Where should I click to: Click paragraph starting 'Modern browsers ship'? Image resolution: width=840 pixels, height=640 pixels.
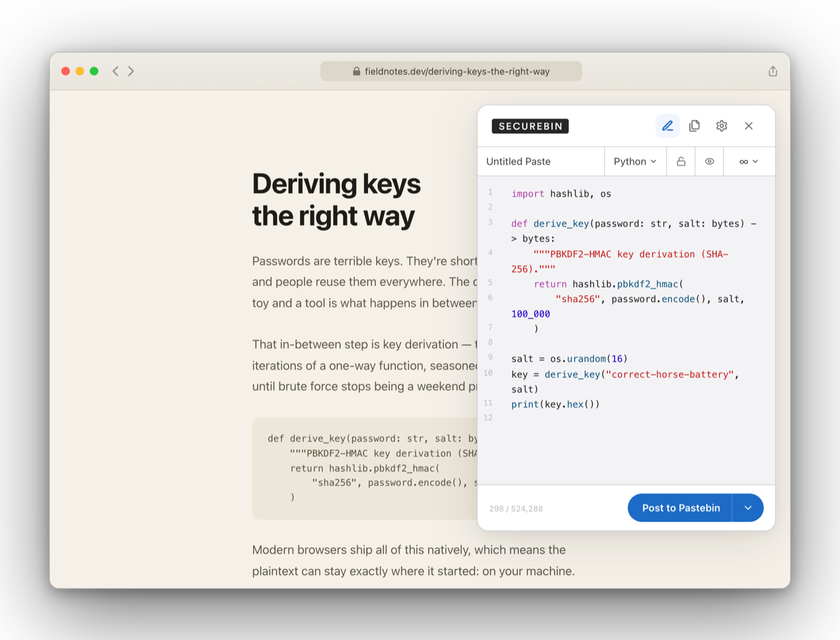413,560
